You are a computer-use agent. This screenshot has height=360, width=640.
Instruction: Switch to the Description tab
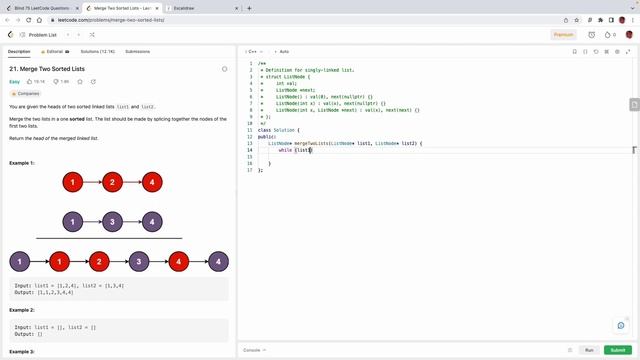pyautogui.click(x=19, y=52)
